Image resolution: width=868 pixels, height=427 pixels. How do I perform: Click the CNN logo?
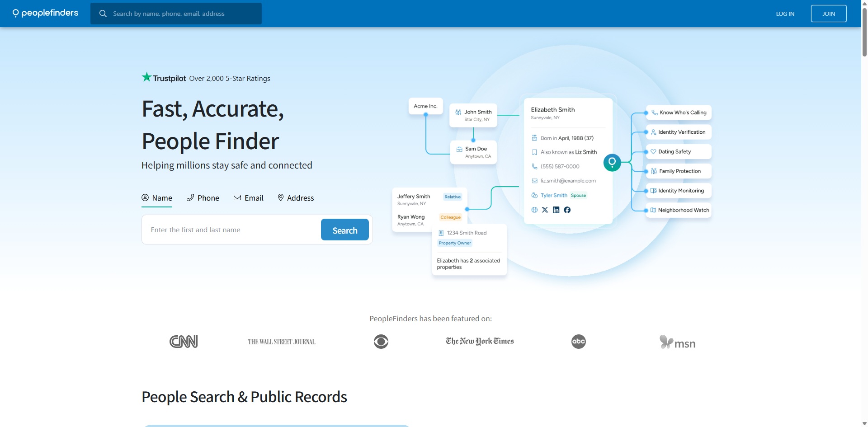pos(184,342)
